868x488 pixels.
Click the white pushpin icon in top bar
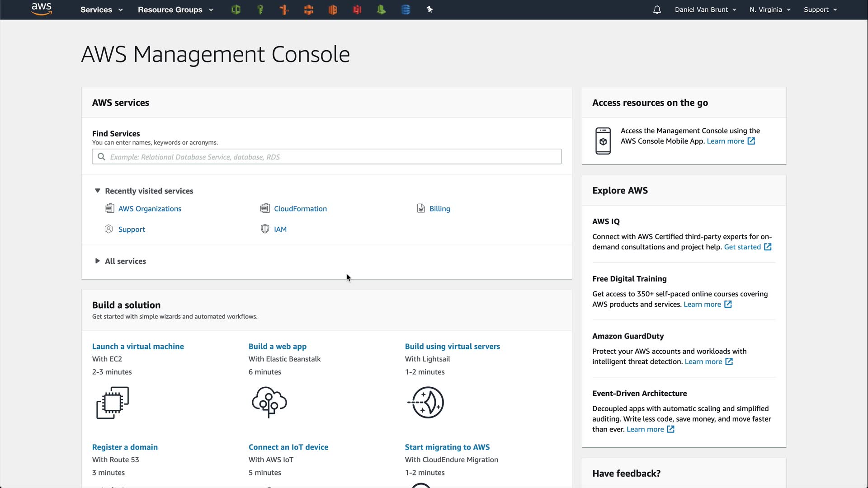coord(429,9)
